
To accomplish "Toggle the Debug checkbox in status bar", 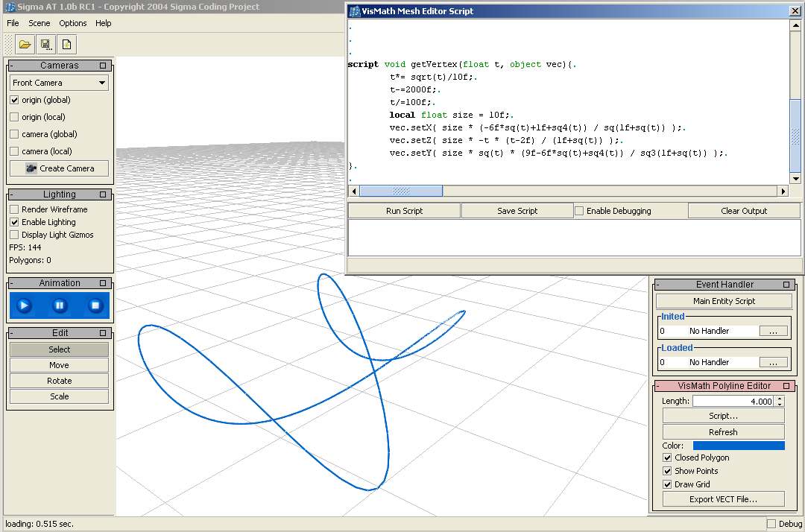I will pyautogui.click(x=771, y=524).
